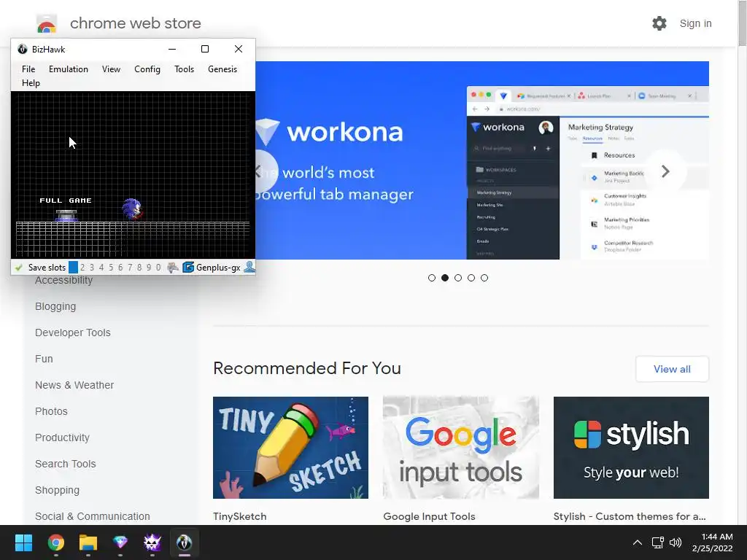Open the Shopping category
This screenshot has height=560, width=747.
[57, 490]
